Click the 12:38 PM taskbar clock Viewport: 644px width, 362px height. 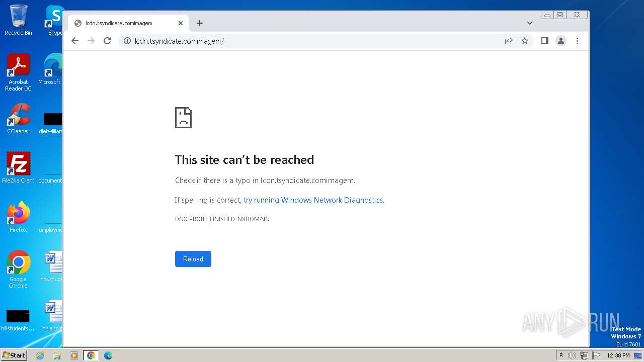(618, 355)
